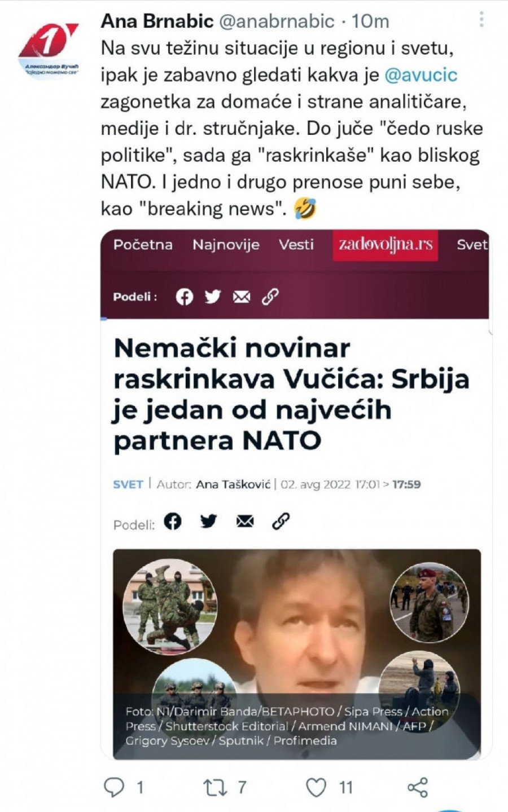
Task: Copy link icon in the maroon header
Action: pyautogui.click(x=270, y=297)
